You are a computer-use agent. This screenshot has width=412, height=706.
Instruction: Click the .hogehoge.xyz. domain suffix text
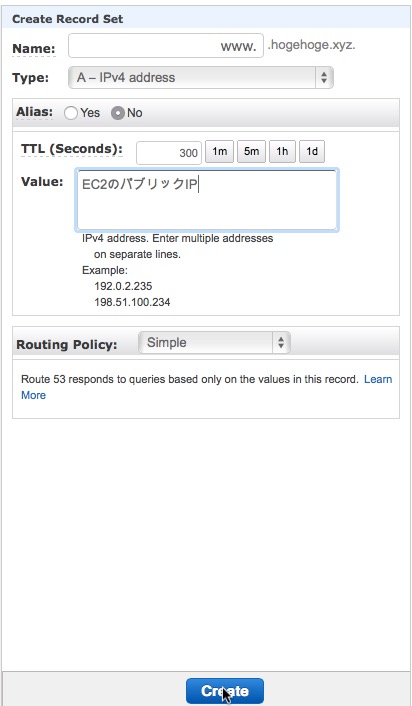(312, 45)
